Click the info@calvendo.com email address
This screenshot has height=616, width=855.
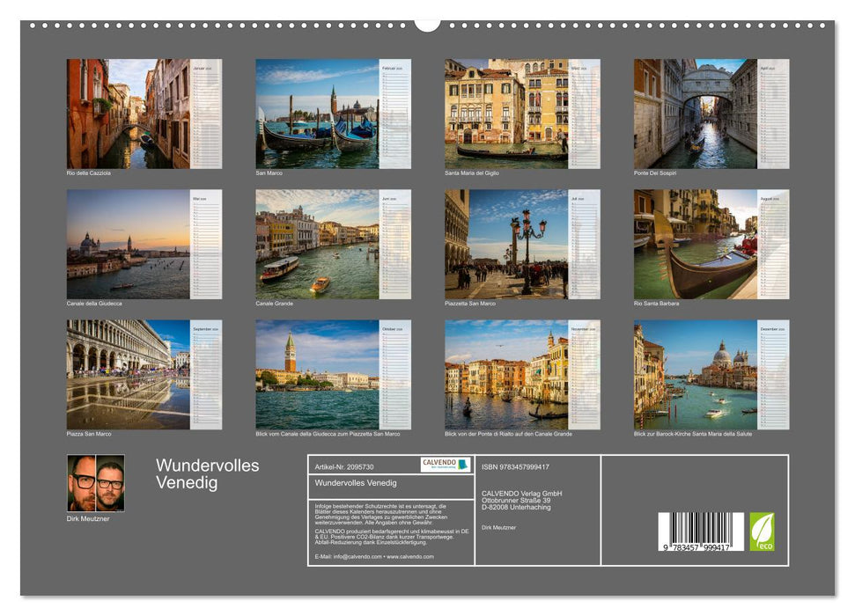(358, 556)
